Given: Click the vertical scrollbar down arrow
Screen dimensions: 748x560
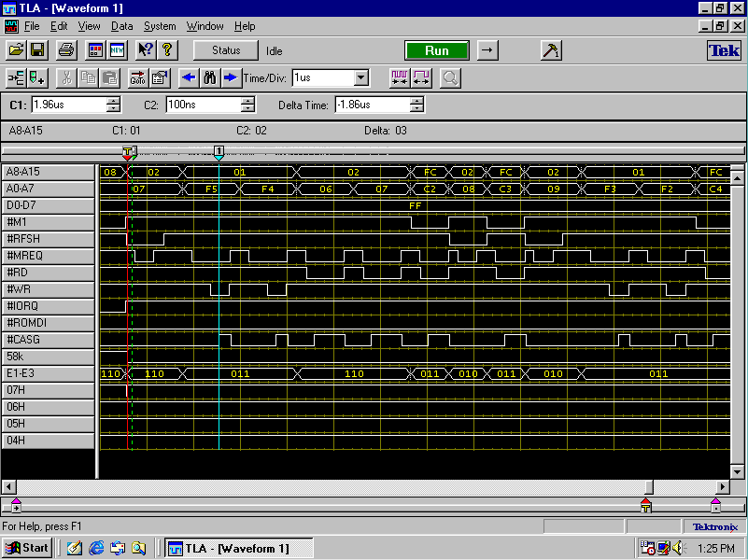Looking at the screenshot, I should click(x=737, y=472).
